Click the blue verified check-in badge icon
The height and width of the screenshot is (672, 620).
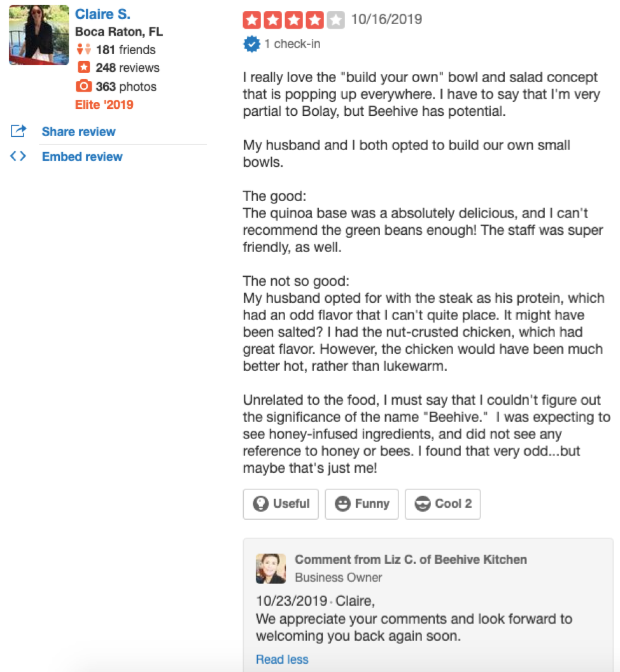pos(251,44)
